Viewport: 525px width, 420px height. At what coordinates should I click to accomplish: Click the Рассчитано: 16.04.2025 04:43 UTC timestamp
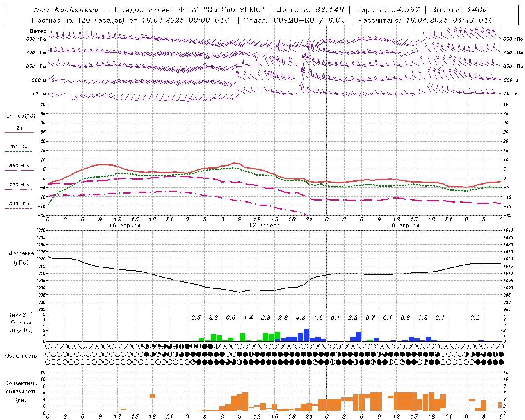pos(426,20)
